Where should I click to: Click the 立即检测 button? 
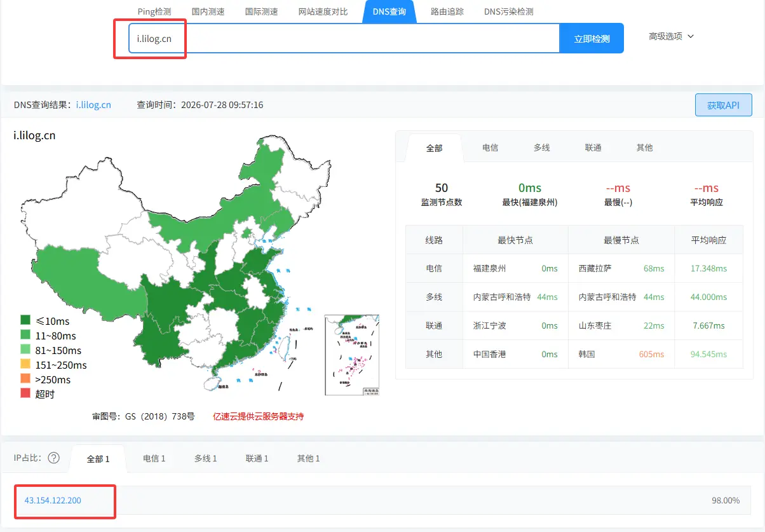(592, 38)
